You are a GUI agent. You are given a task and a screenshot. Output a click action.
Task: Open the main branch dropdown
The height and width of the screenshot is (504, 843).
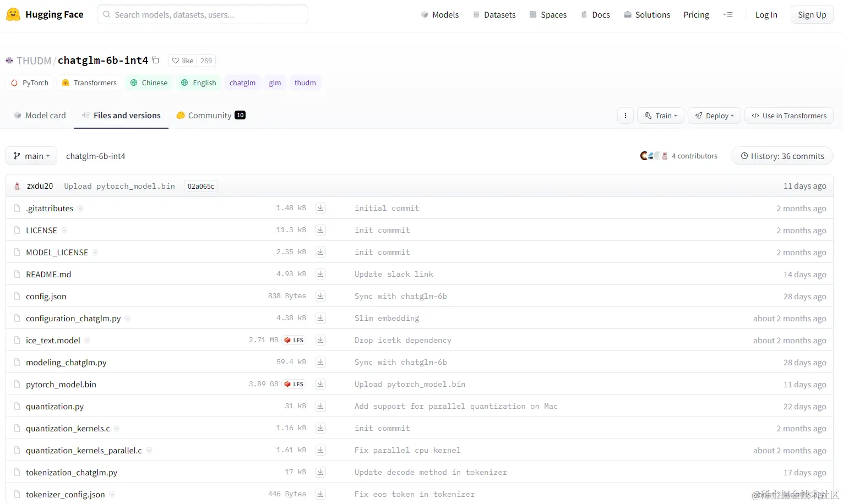coord(31,156)
